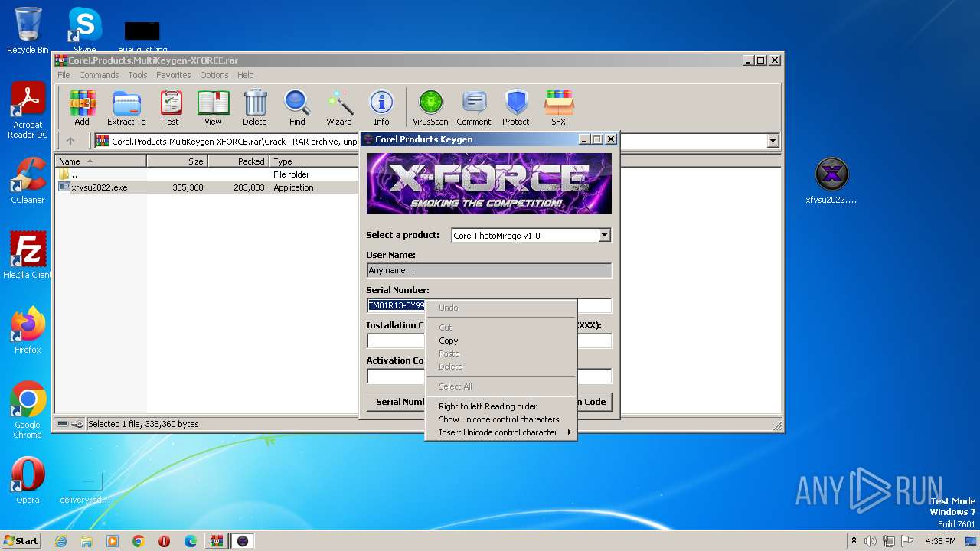The width and height of the screenshot is (980, 551).
Task: Click the Info toolbar icon
Action: click(x=381, y=107)
